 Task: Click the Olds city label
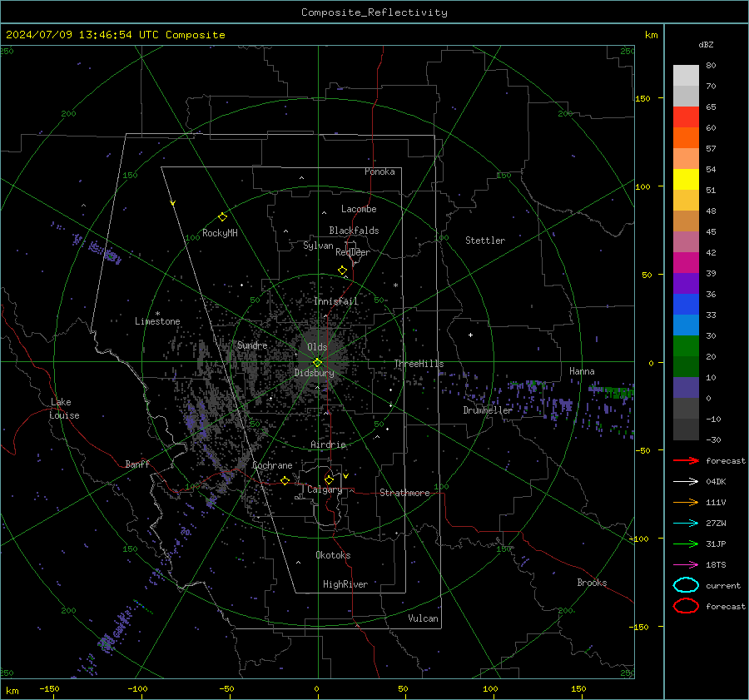[x=317, y=347]
